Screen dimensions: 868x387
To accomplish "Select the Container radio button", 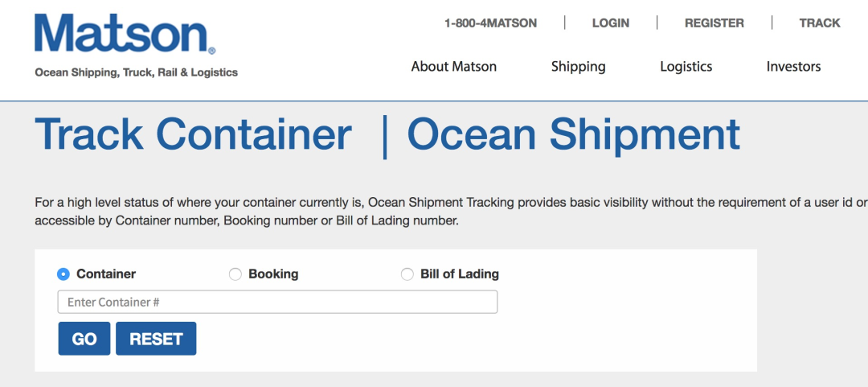I will point(63,274).
